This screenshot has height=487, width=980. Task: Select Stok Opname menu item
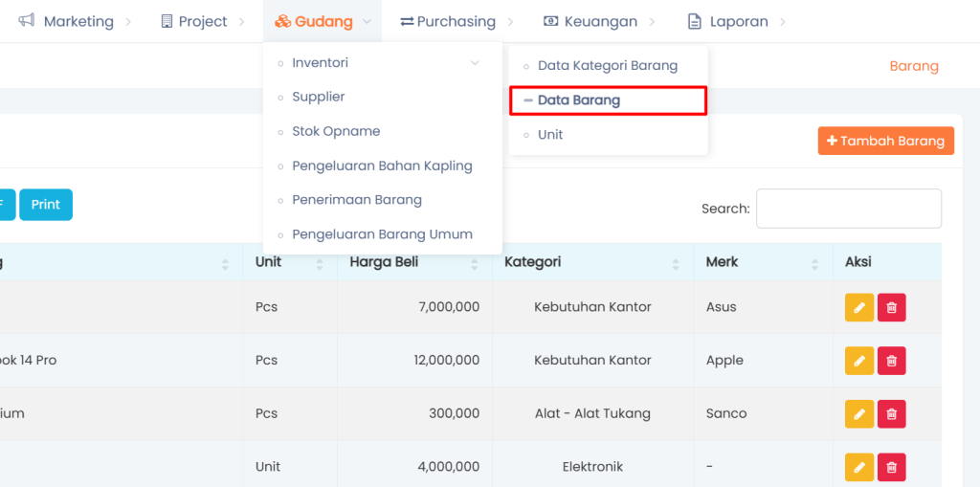click(x=336, y=131)
